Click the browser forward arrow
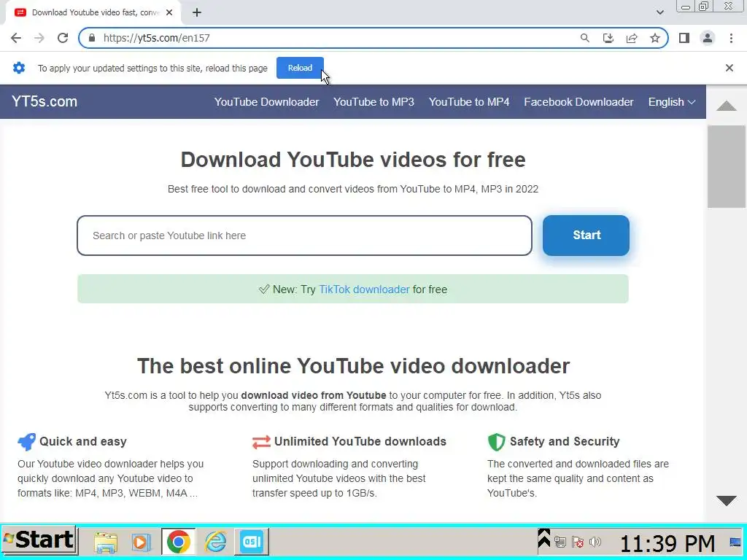This screenshot has height=560, width=747. 39,38
